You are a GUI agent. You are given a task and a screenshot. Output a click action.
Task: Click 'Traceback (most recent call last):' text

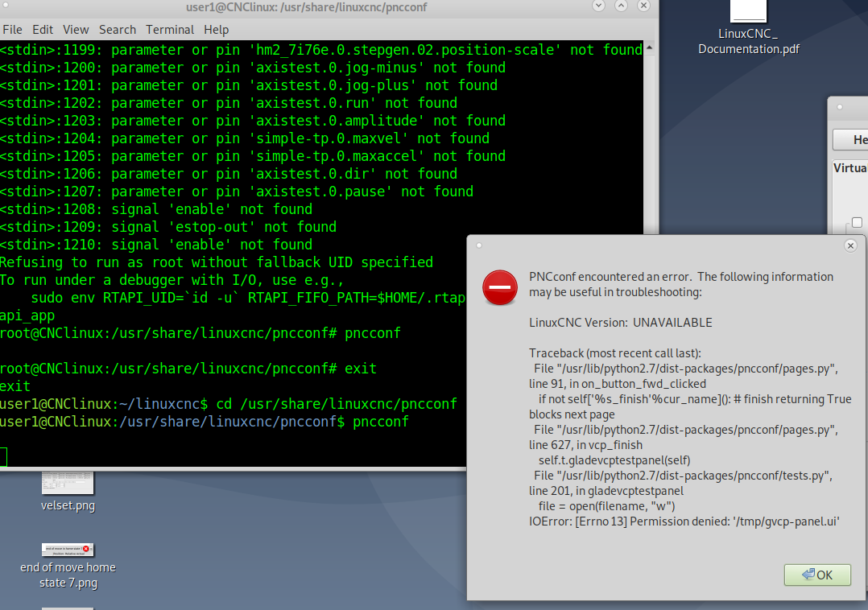point(615,353)
